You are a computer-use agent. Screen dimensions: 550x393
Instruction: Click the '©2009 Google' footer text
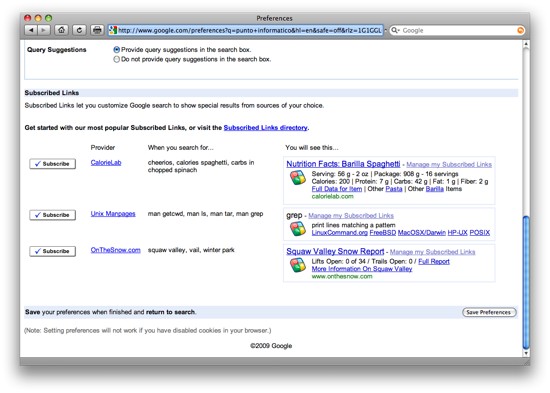click(271, 346)
